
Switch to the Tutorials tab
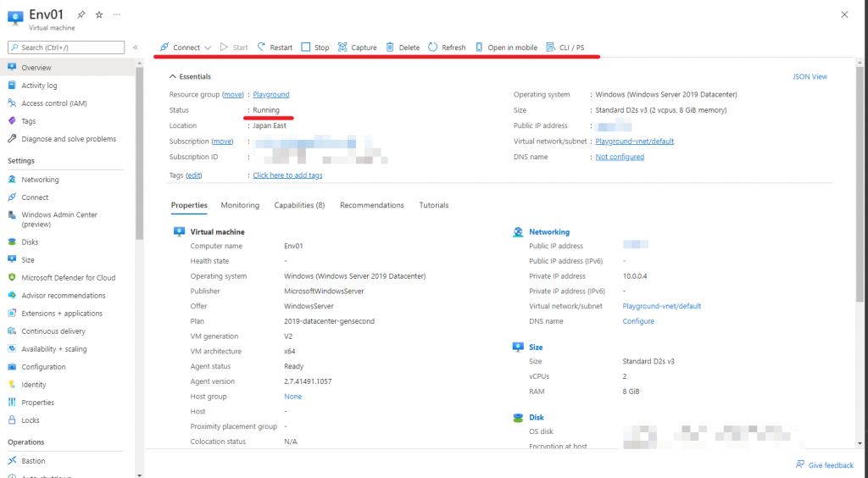pos(434,205)
